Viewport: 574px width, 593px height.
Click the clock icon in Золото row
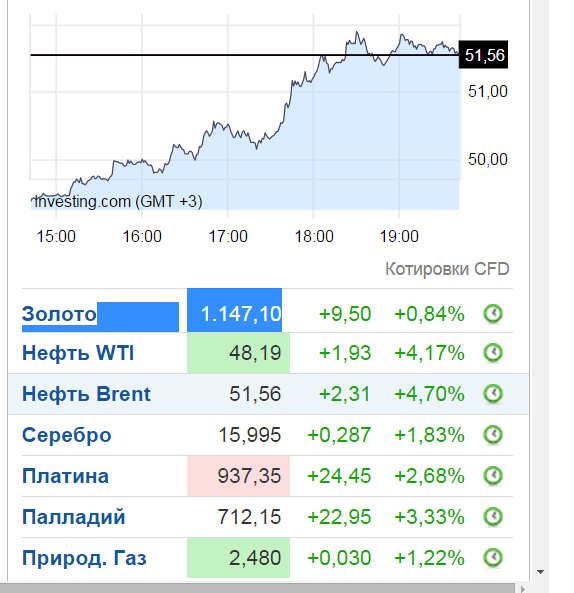coord(493,314)
